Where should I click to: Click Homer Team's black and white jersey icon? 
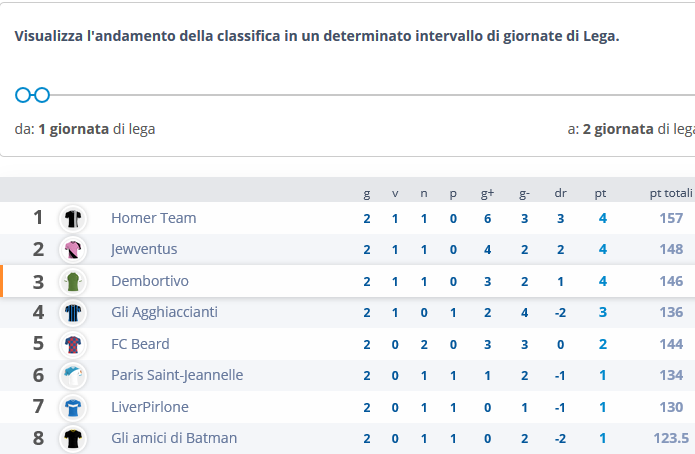[73, 219]
